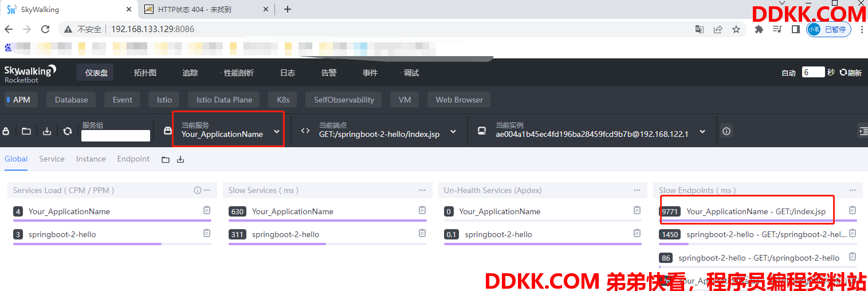Expand the 当前服务 Your_ApplicationName dropdown
The width and height of the screenshot is (868, 291).
click(277, 131)
